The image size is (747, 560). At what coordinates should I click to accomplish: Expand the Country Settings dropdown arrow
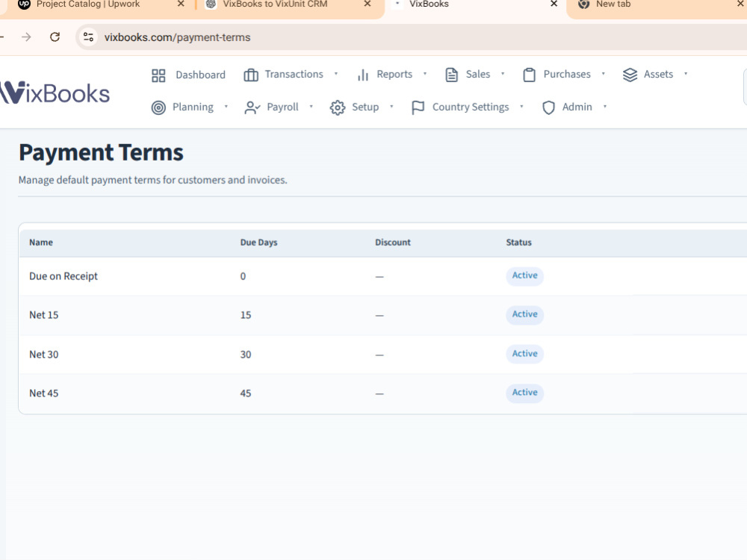pyautogui.click(x=521, y=107)
